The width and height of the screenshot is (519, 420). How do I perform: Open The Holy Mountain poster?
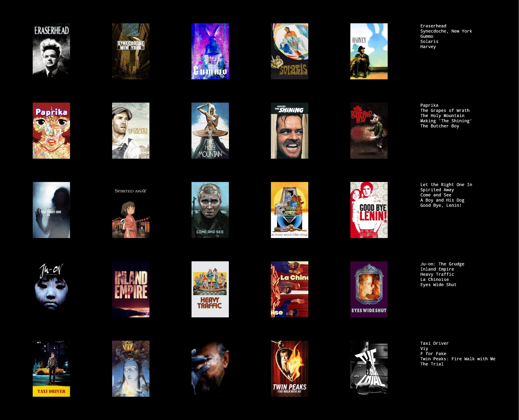pyautogui.click(x=210, y=131)
